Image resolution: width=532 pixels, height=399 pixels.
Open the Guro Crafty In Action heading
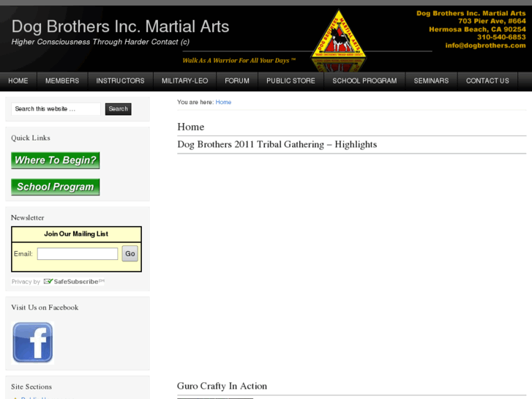[x=222, y=386]
